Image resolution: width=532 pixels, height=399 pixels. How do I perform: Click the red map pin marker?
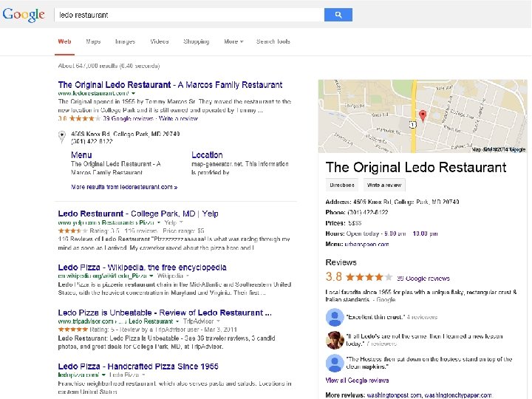[423, 116]
